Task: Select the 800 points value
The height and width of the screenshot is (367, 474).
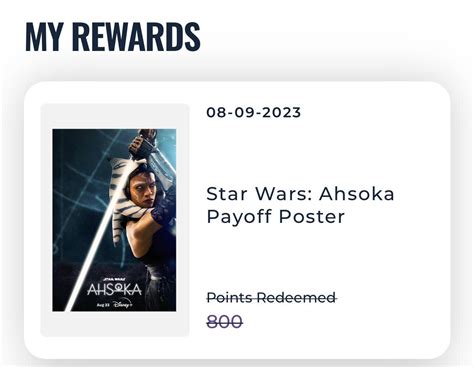Action: (224, 322)
